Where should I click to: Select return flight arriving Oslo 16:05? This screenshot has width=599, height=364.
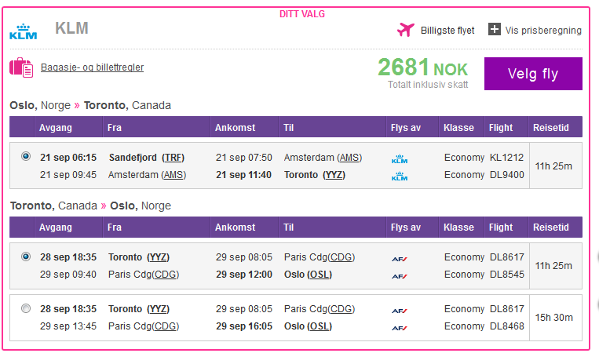tap(26, 308)
